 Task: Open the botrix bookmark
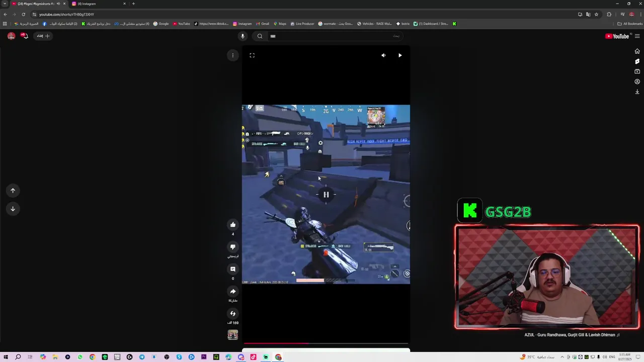[403, 24]
